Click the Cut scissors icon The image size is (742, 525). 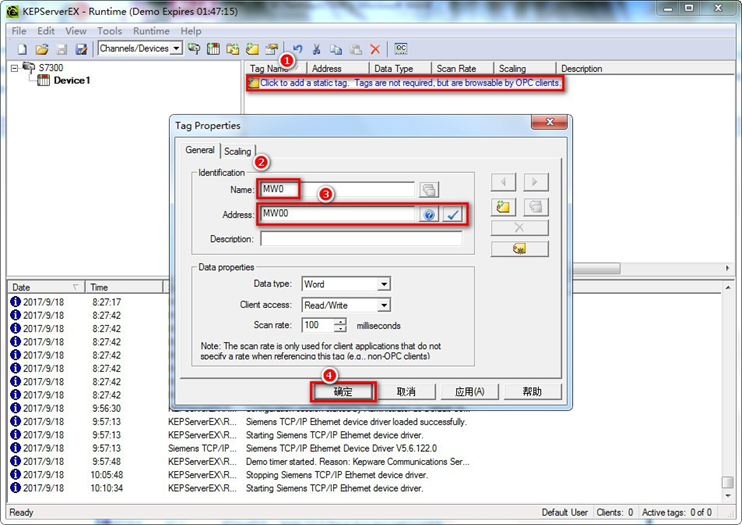click(x=317, y=49)
